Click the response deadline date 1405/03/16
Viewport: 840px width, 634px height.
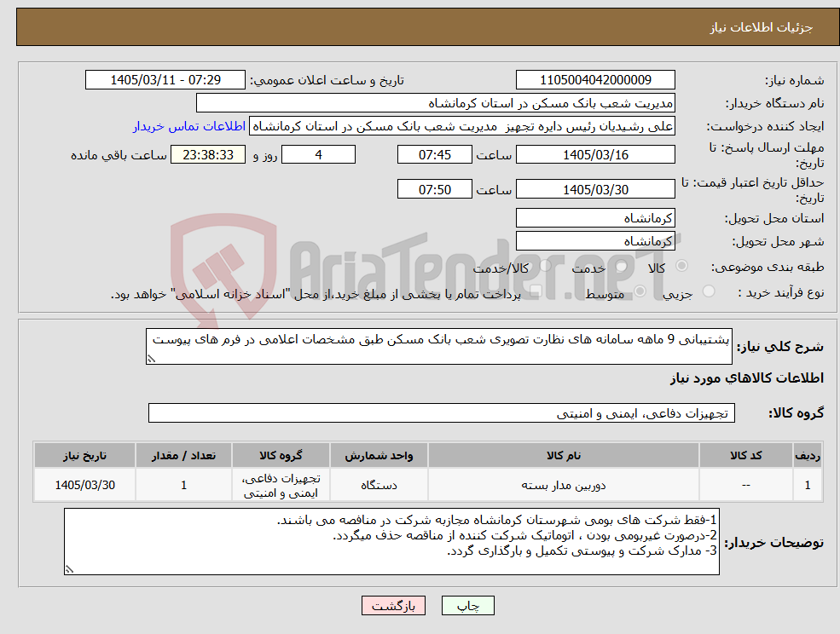point(595,155)
